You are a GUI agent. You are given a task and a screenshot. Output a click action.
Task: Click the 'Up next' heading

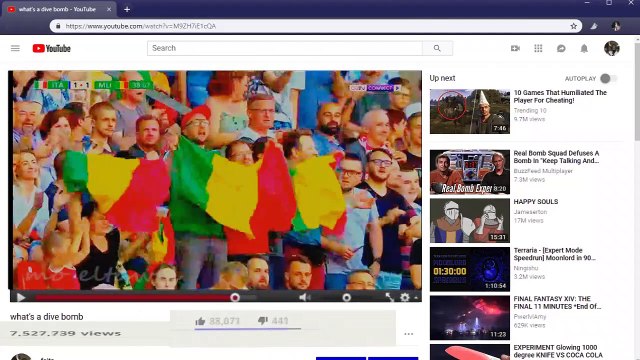[442, 78]
